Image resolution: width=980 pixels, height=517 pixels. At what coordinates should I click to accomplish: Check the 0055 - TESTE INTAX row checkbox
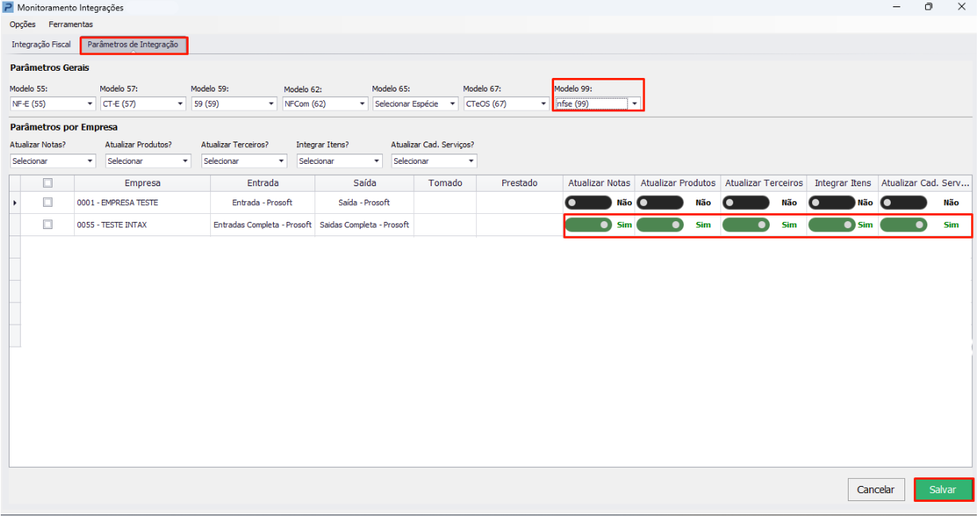pyautogui.click(x=48, y=224)
